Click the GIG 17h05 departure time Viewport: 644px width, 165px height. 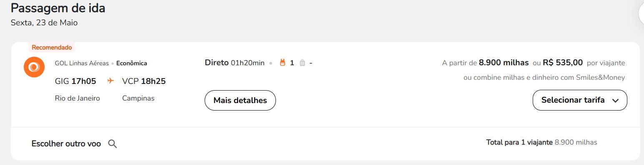pos(75,81)
